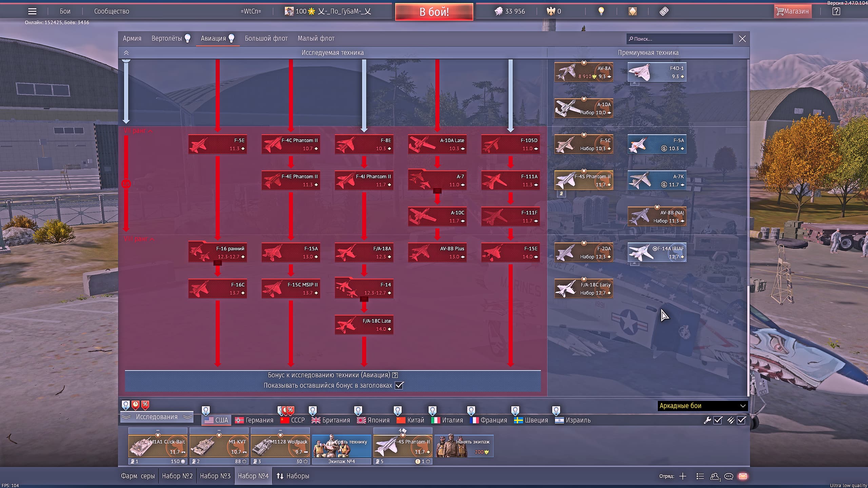The image size is (868, 488).
Task: Open the bonus help question mark near Авиация
Action: coord(395,375)
